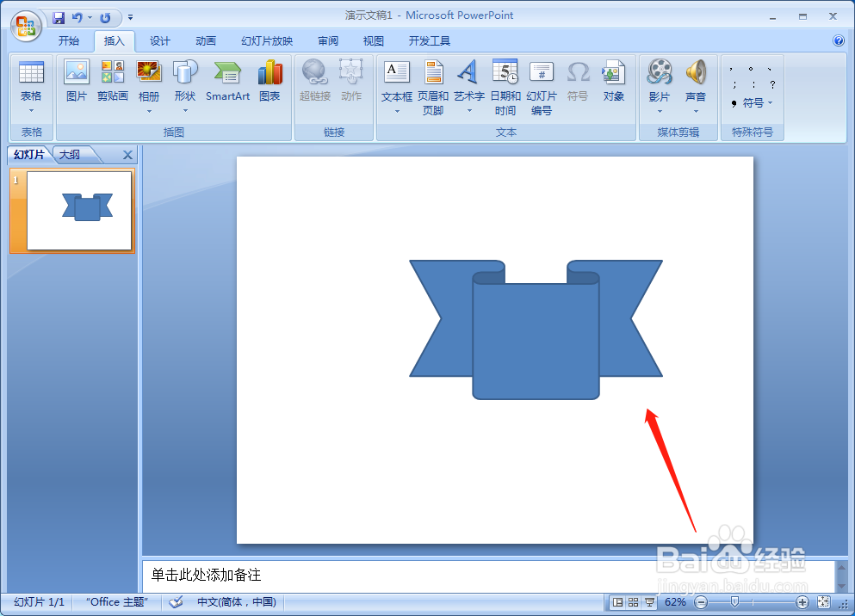Open 页眉和页脚 header and footer
The width and height of the screenshot is (855, 616).
click(x=433, y=87)
